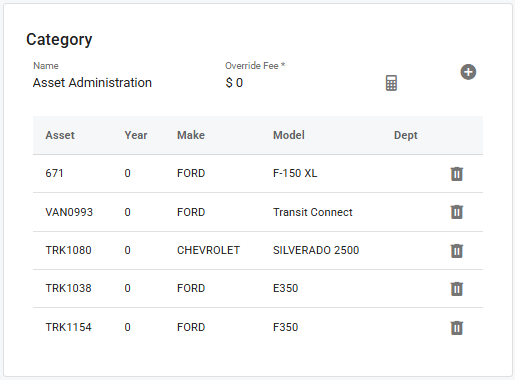
Task: Click FORD make in VAN0993 row
Action: click(191, 212)
